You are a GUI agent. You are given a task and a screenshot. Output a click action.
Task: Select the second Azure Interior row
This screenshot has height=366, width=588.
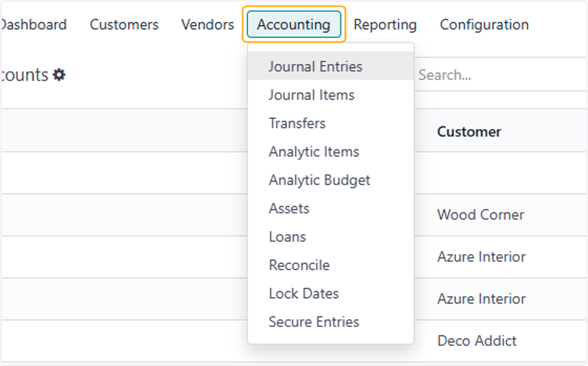point(481,299)
